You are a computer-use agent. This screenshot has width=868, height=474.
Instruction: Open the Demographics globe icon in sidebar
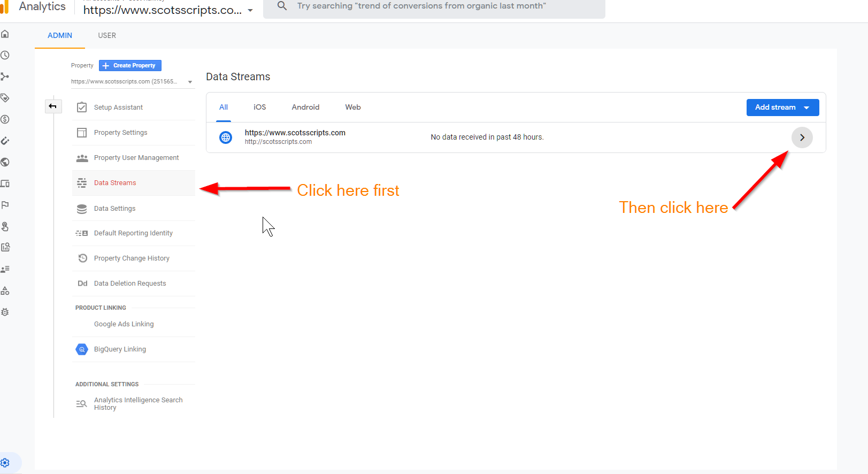[x=5, y=162]
